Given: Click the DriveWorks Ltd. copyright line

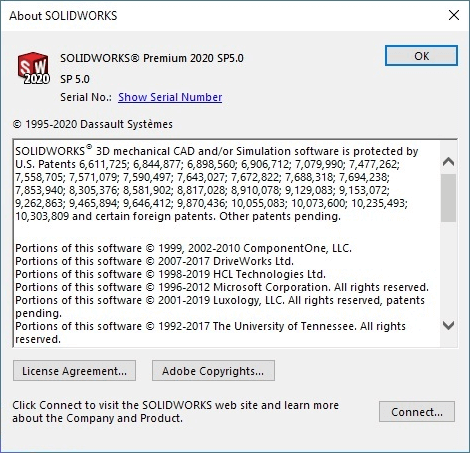Looking at the screenshot, I should (x=154, y=261).
